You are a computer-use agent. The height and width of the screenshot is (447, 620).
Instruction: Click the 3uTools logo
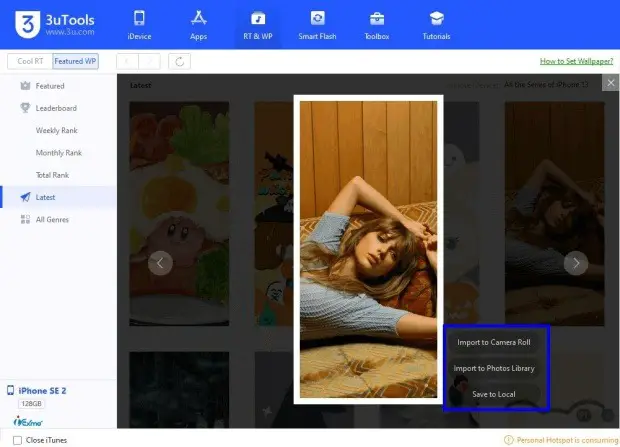pyautogui.click(x=55, y=25)
